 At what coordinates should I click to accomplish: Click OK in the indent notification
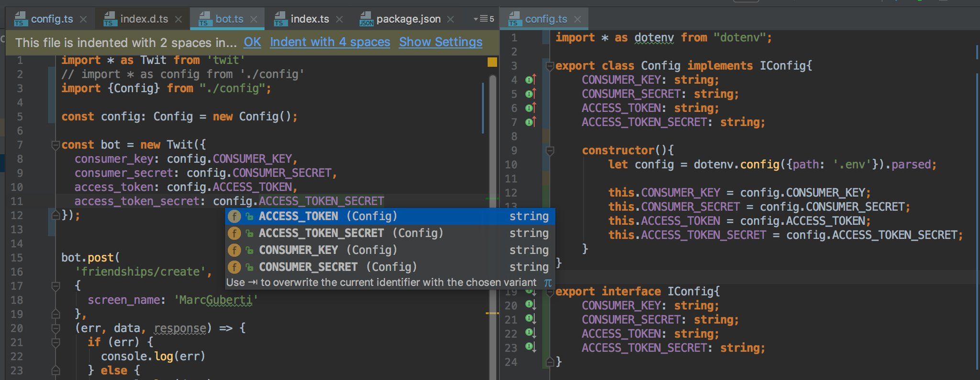tap(252, 42)
